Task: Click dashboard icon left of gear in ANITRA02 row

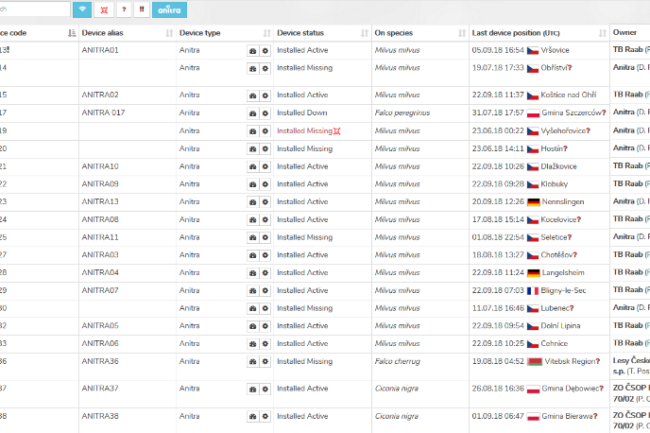Action: click(x=251, y=95)
